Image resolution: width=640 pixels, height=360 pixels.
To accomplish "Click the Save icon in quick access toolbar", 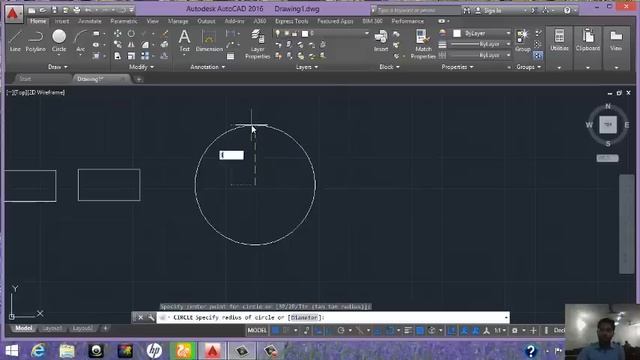I will (54, 10).
